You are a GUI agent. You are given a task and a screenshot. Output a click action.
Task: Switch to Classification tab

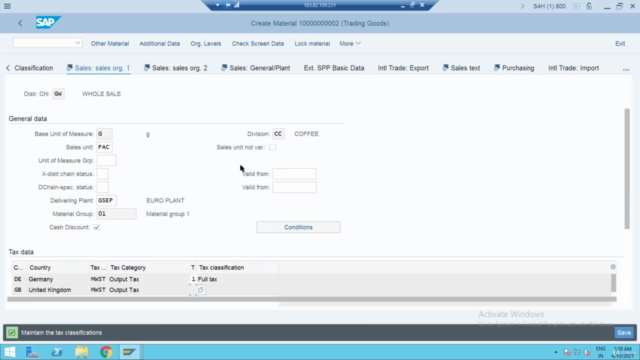(x=34, y=68)
